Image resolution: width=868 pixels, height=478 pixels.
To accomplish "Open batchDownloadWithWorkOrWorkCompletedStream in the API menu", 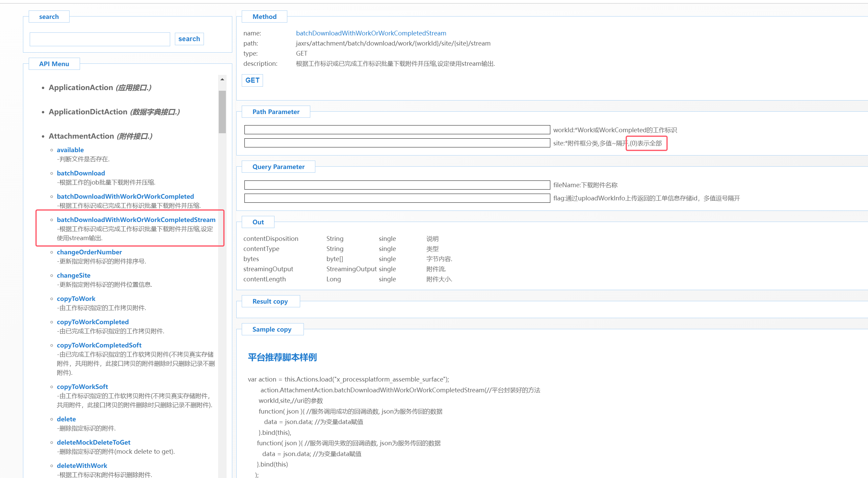I will 136,220.
